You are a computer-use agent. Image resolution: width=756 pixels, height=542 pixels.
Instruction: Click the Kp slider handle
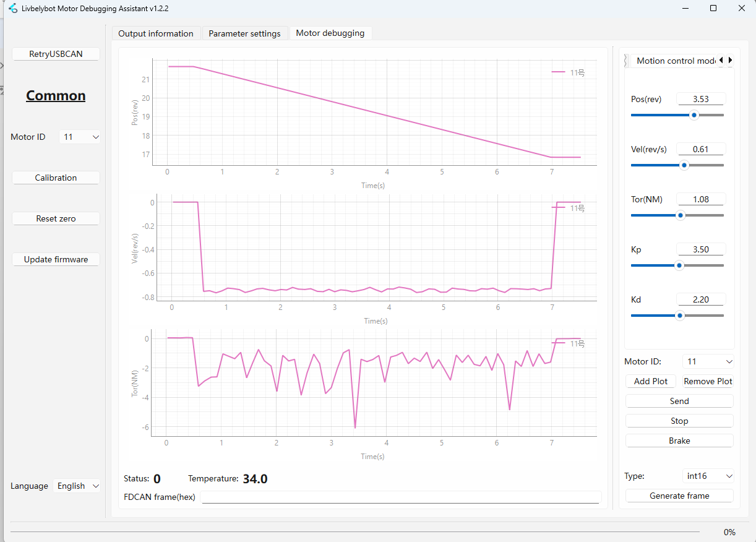point(679,265)
